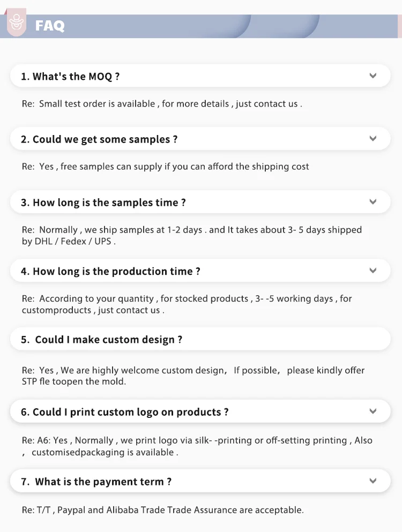Click "How long is the samples time?" title
Screen dimensions: 402x532
point(103,203)
